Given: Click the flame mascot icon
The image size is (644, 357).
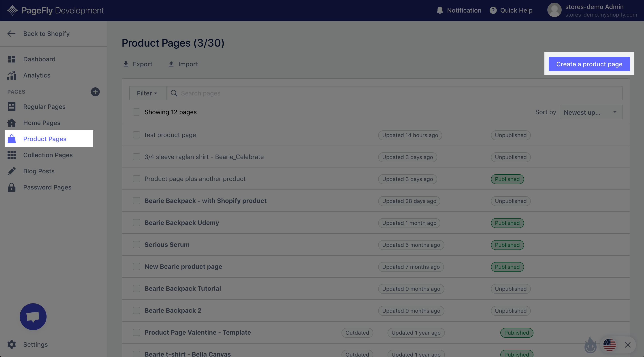Looking at the screenshot, I should (590, 345).
